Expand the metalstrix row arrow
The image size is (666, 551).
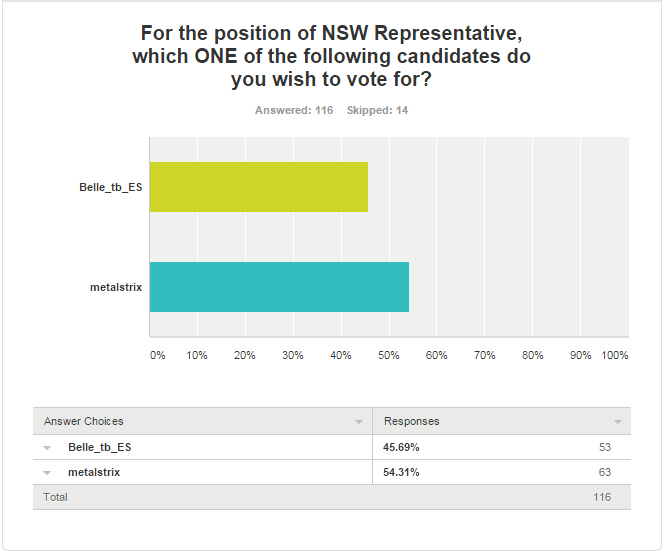pyautogui.click(x=47, y=473)
